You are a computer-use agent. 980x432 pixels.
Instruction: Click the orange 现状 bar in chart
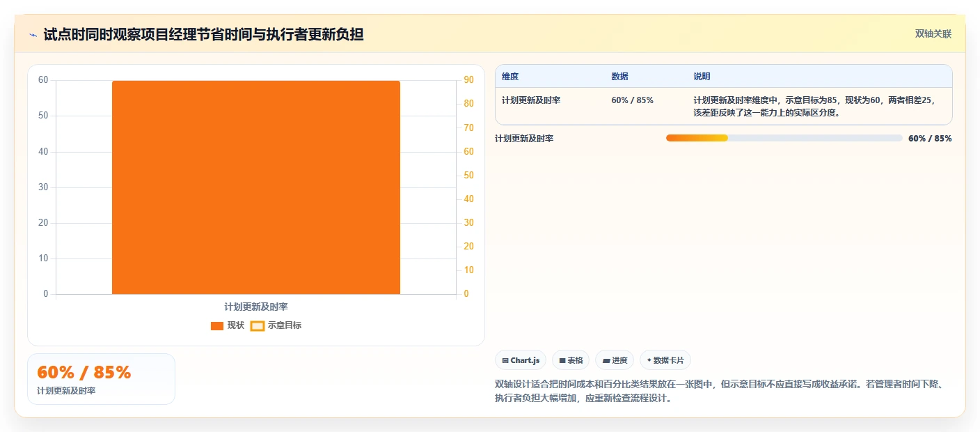[x=256, y=187]
